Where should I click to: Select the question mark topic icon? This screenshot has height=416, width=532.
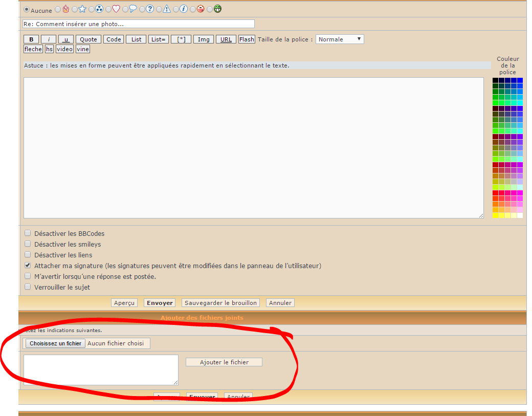click(x=150, y=9)
